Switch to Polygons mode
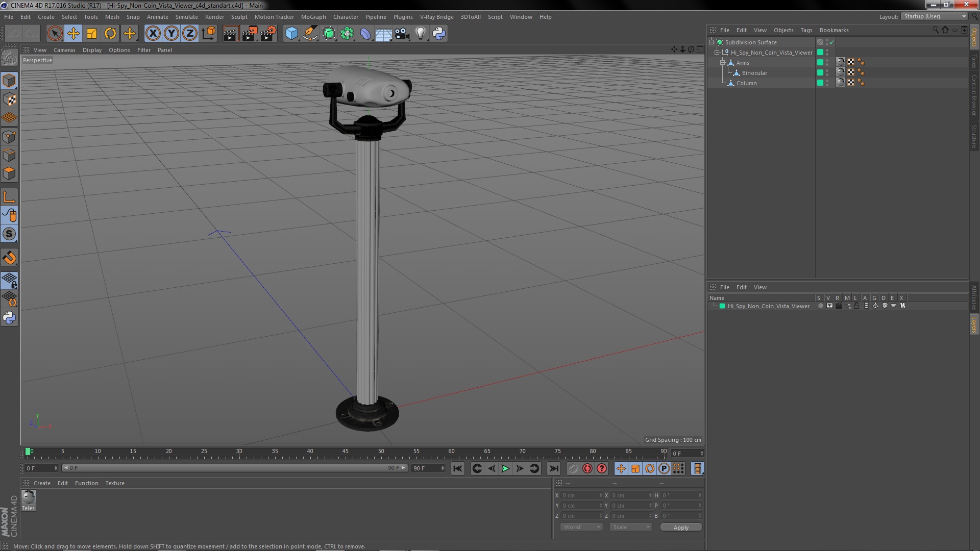The width and height of the screenshot is (980, 551). (9, 173)
